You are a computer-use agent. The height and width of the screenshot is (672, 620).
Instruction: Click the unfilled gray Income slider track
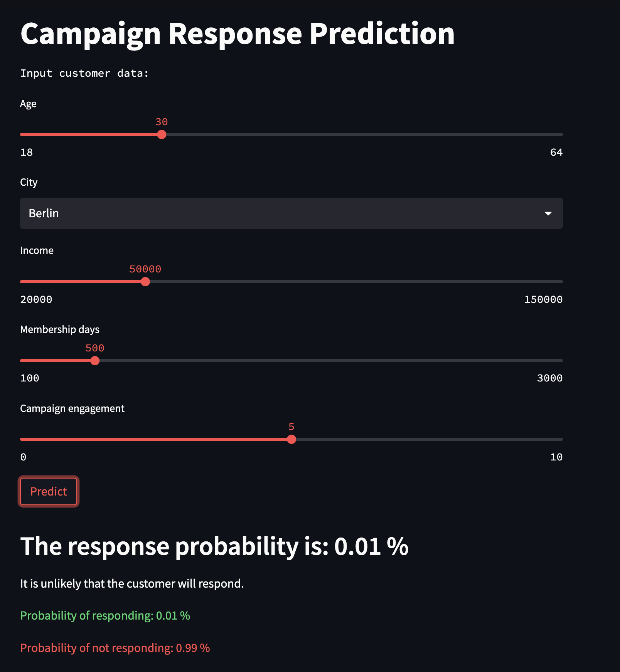(355, 282)
